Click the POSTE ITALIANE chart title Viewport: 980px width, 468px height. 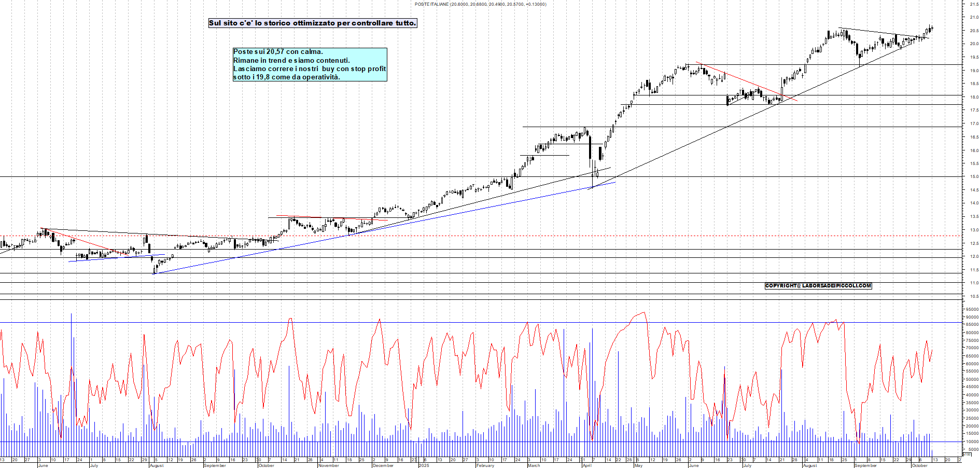click(x=480, y=4)
